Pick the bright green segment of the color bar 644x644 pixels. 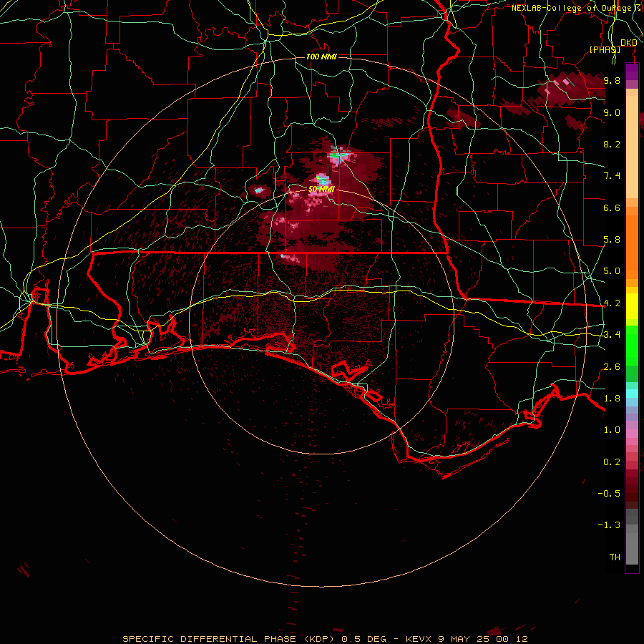[632, 346]
